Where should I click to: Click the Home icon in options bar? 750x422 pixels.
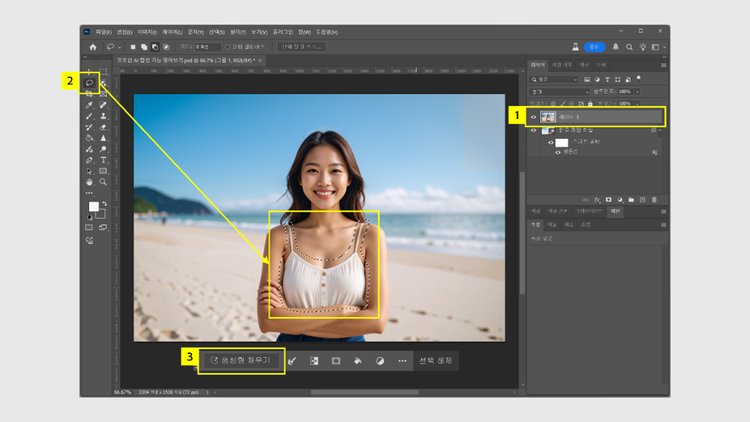(x=93, y=46)
